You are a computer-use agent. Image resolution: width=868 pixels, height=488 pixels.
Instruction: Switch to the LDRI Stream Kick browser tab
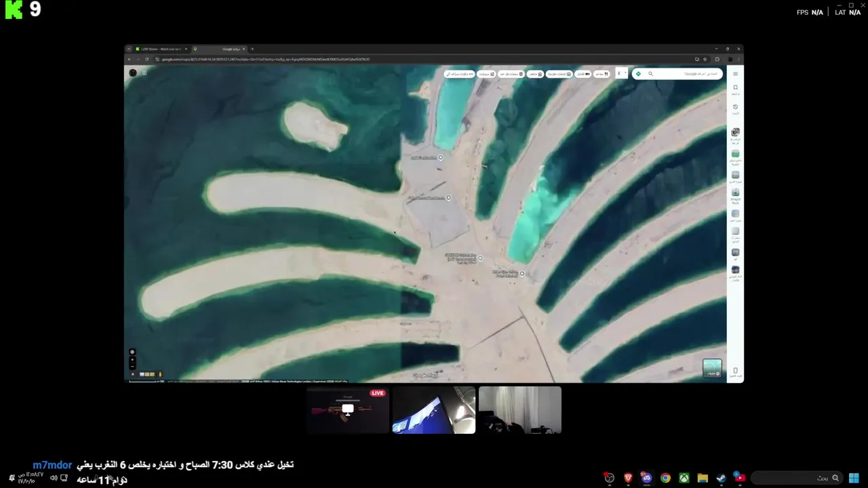coord(161,49)
